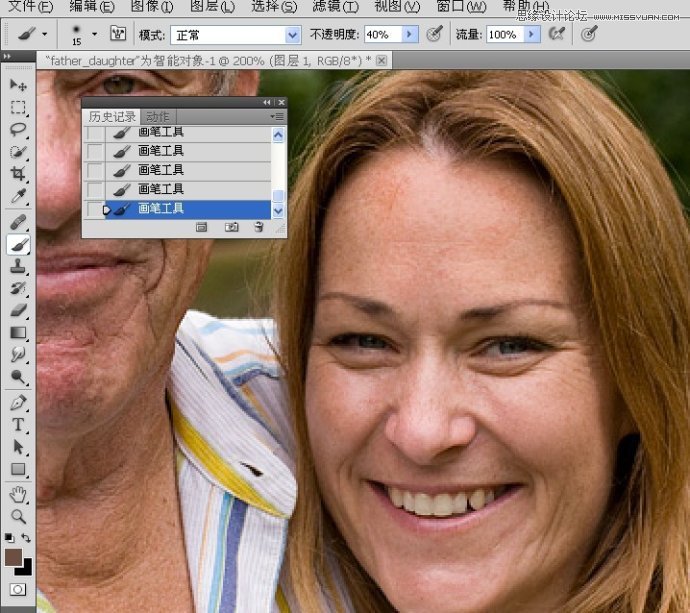Create new document from current state

click(202, 227)
